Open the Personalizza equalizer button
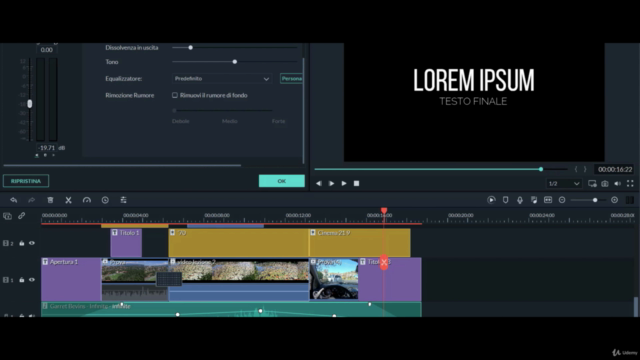The height and width of the screenshot is (360, 640). (291, 78)
